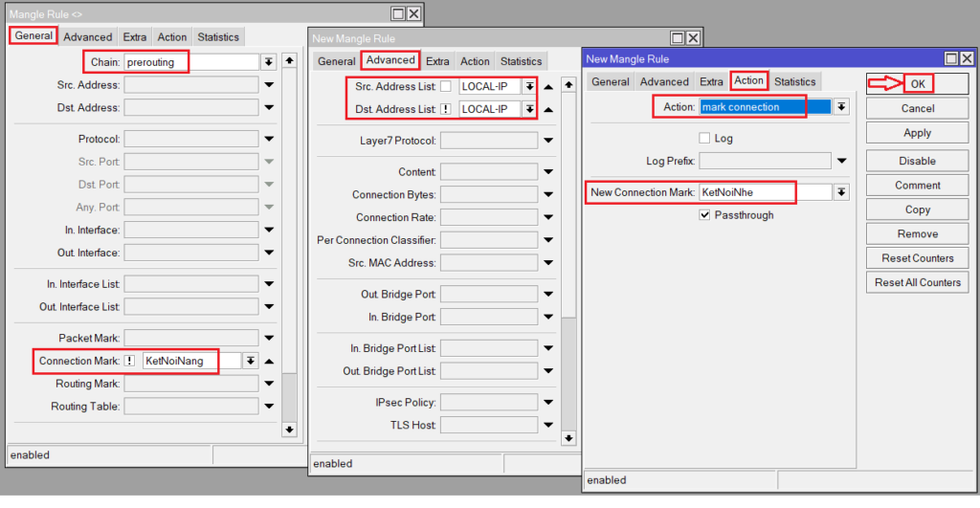Switch to the Action tab in rightmost window
Screen dimensions: 980x508
748,81
